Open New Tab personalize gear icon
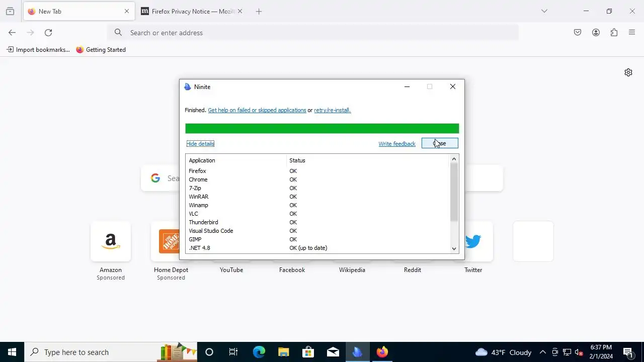 628,72
